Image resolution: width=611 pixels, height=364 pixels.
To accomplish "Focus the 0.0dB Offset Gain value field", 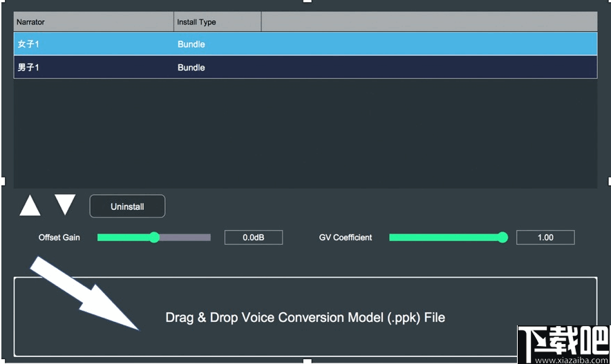I will 253,238.
